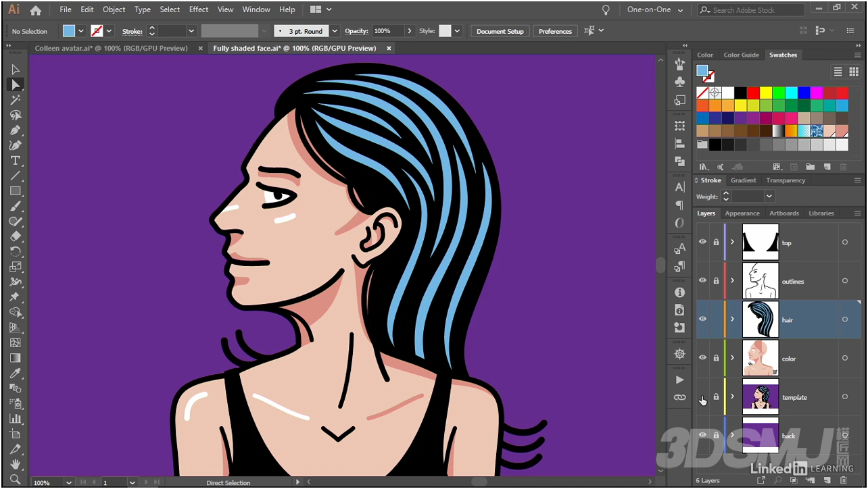Pick the yellow swatch in Swatches
This screenshot has width=868, height=489.
point(766,93)
